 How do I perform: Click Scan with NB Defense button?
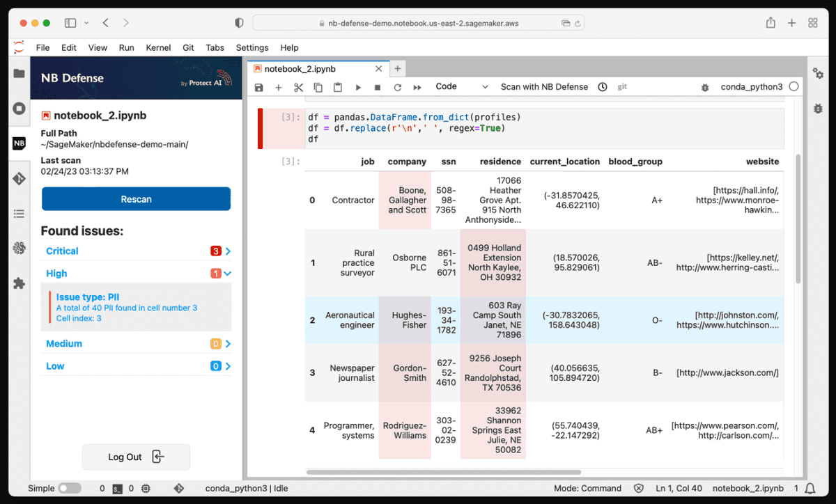coord(544,87)
